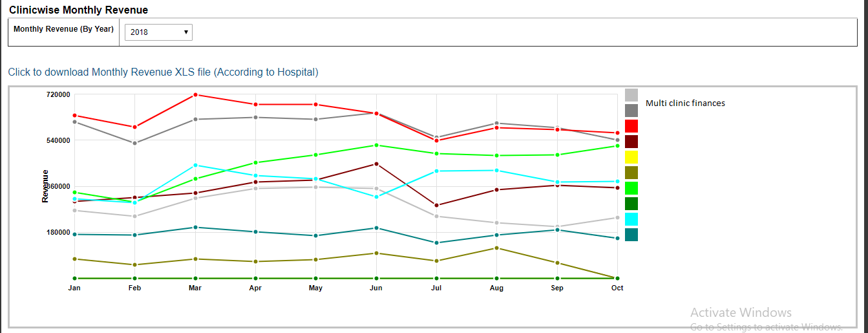This screenshot has height=333, width=868.
Task: Click the dark green legend swatch
Action: pyautogui.click(x=631, y=204)
